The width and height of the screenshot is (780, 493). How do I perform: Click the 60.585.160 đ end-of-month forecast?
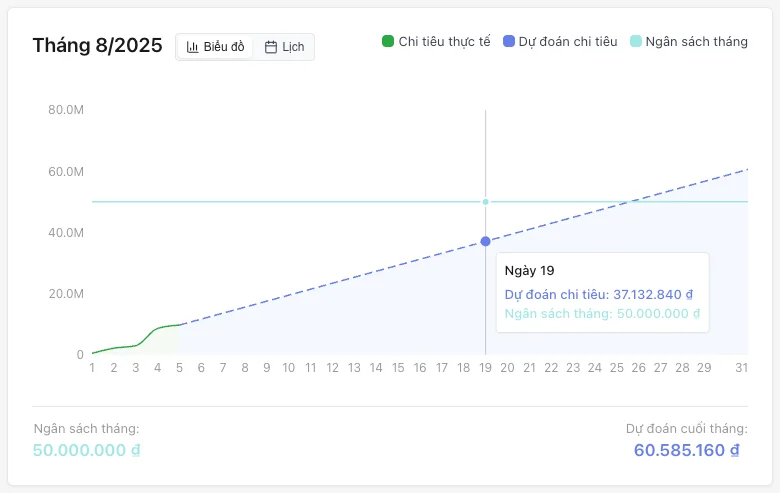(x=686, y=450)
